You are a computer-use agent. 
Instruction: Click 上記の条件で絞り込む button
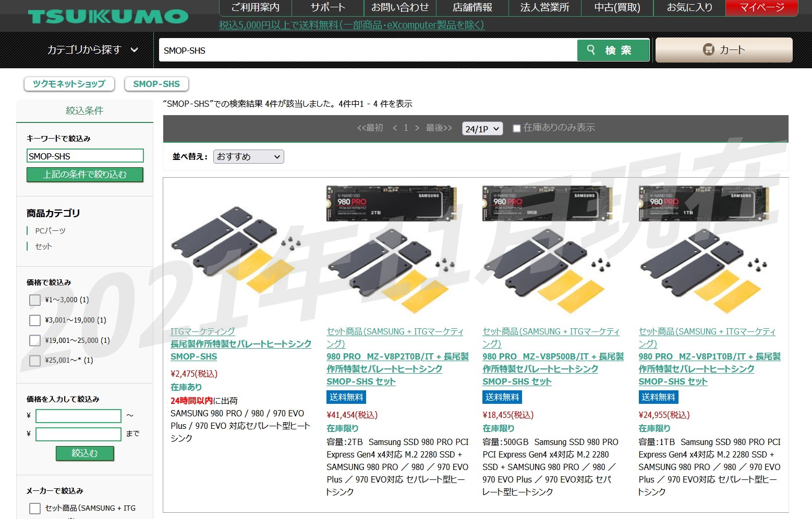click(x=85, y=175)
